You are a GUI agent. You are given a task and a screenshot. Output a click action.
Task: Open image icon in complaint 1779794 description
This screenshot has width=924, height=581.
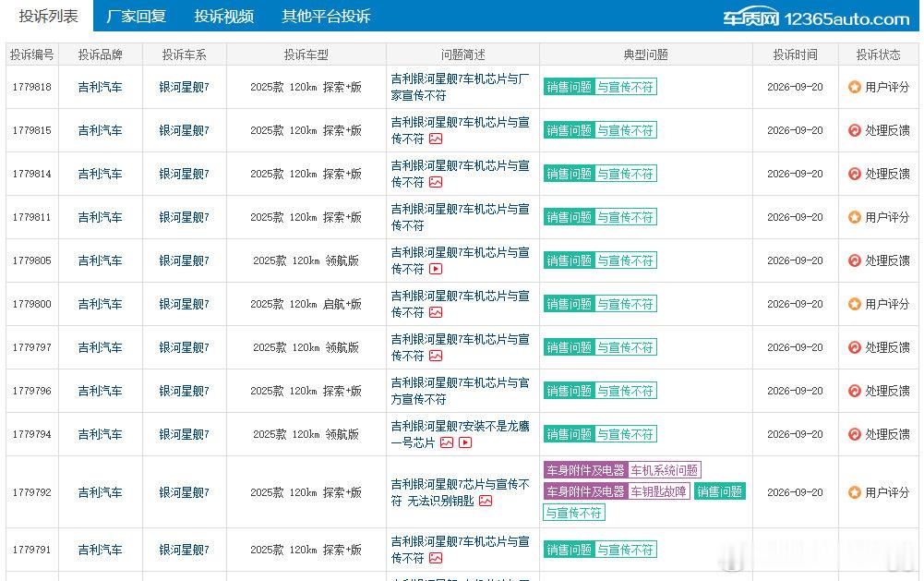click(447, 442)
